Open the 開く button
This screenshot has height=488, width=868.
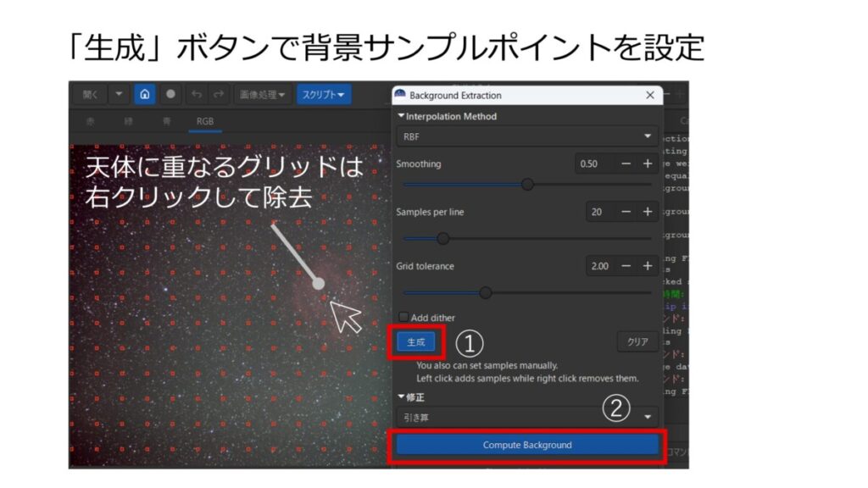click(90, 95)
